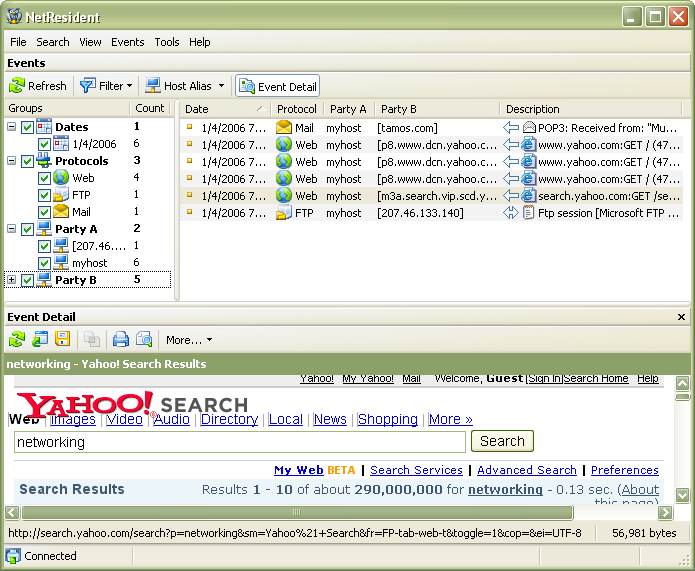The height and width of the screenshot is (571, 695).
Task: Uncheck the 1/4/2006 date checkbox
Action: [x=44, y=144]
